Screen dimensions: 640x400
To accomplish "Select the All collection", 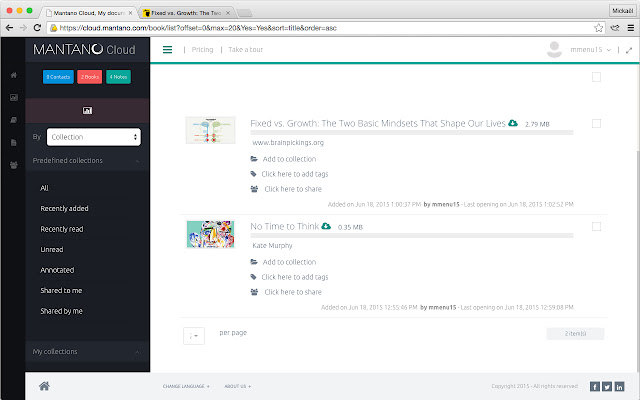I will [44, 188].
